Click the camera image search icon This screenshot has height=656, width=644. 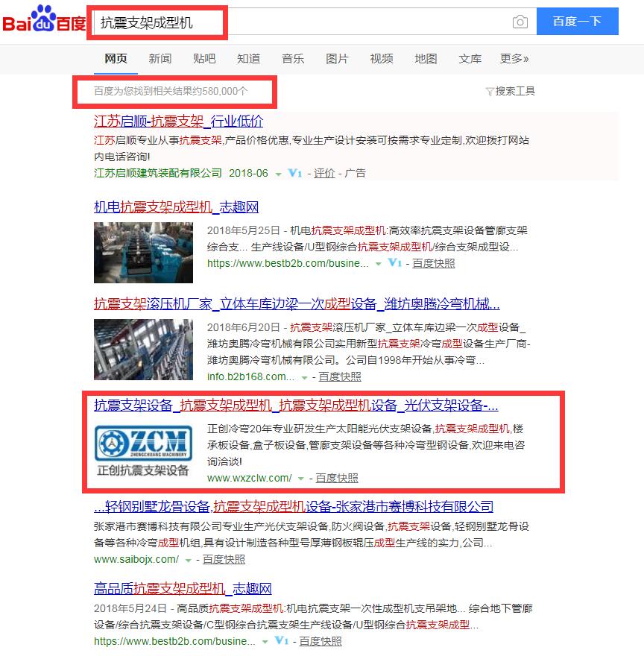[520, 22]
